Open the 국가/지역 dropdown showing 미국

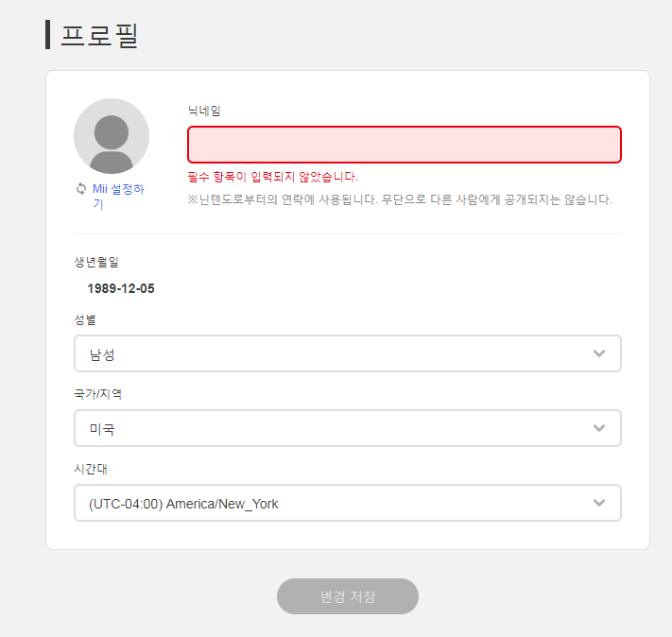[348, 428]
